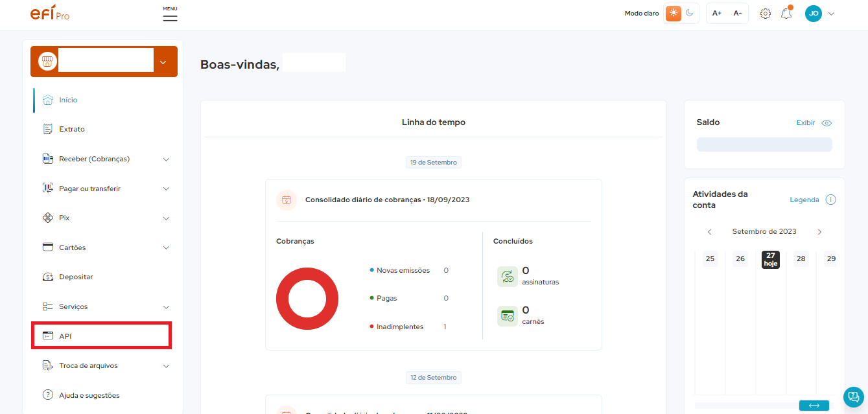This screenshot has height=414, width=868.
Task: Open the chat support bubble icon
Action: (854, 397)
